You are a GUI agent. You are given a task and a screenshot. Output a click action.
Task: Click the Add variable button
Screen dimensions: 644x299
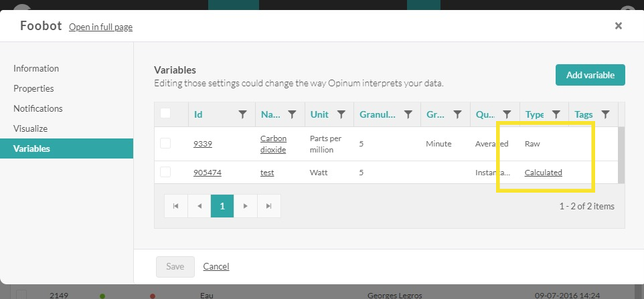pyautogui.click(x=590, y=75)
